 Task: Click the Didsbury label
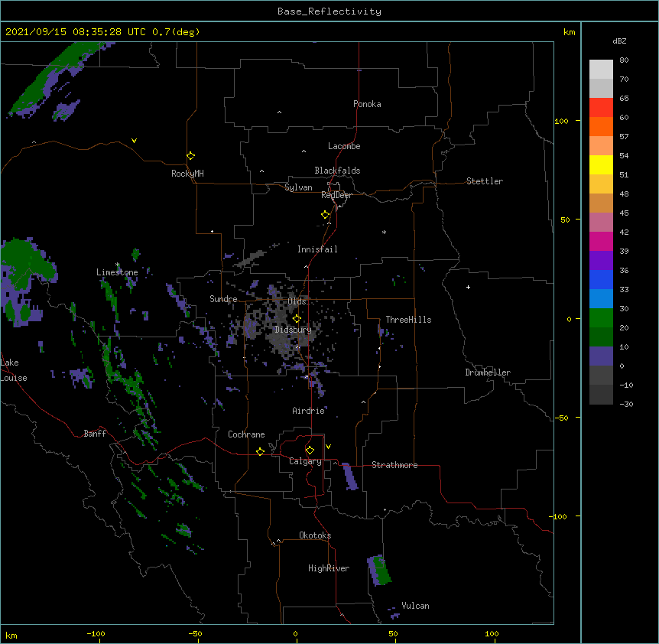tap(294, 330)
